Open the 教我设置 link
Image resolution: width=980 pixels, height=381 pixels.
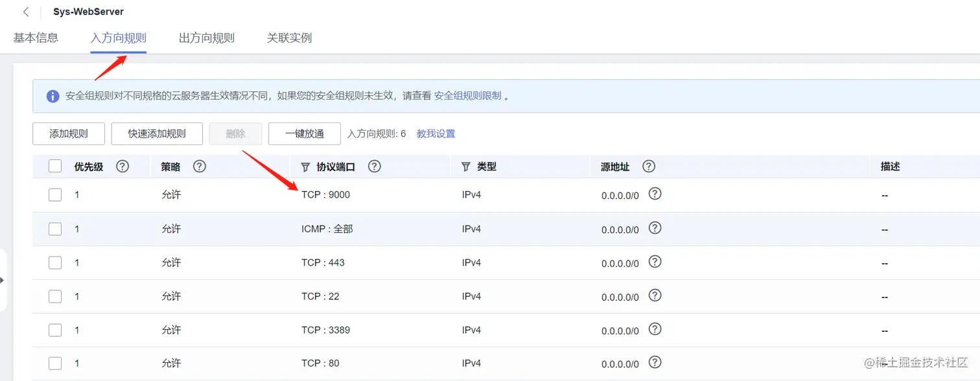coord(436,133)
